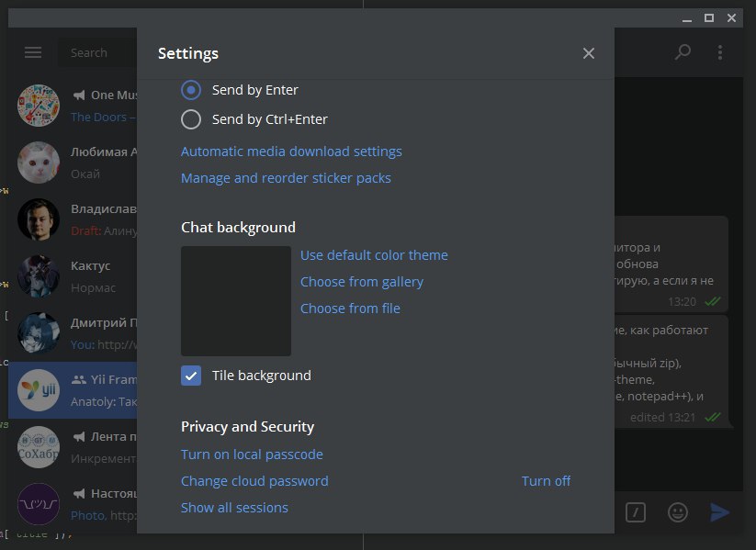This screenshot has width=756, height=550.
Task: Select the Send by Ctrl+Enter option
Action: coord(191,118)
